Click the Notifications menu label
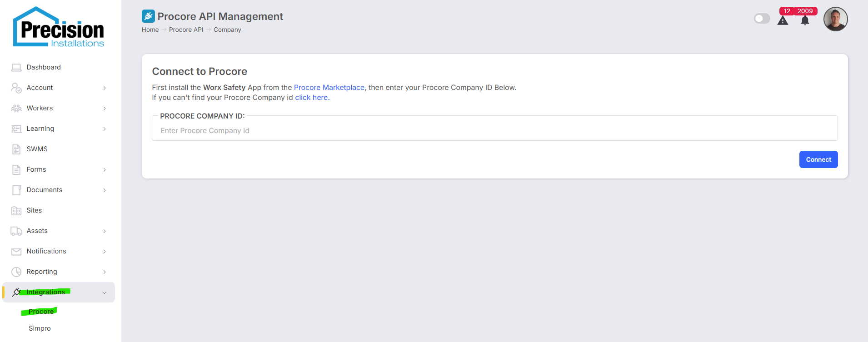The height and width of the screenshot is (342, 868). [46, 251]
